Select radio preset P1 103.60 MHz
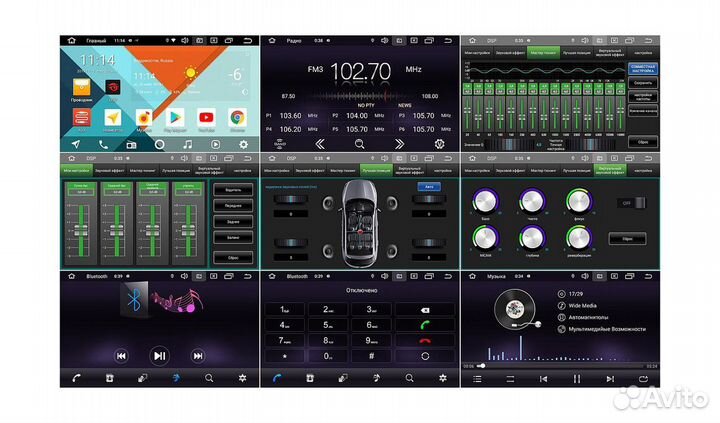Image resolution: width=720 pixels, height=423 pixels. (x=292, y=116)
